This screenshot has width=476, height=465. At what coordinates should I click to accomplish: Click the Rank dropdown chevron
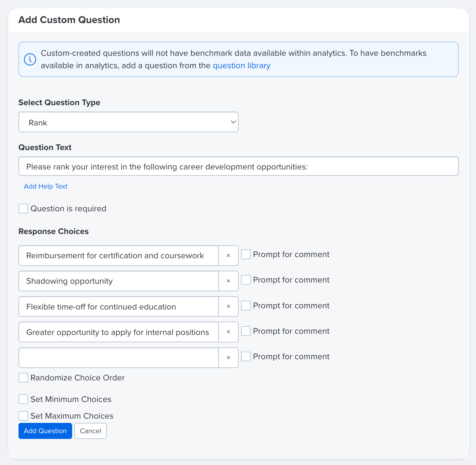point(233,122)
